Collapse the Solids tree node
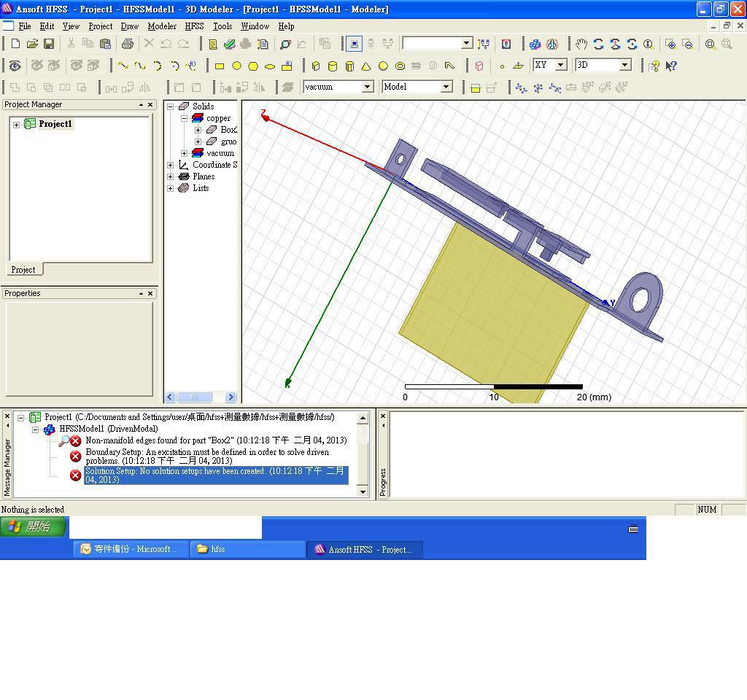Screen dimensions: 747x700 171,106
